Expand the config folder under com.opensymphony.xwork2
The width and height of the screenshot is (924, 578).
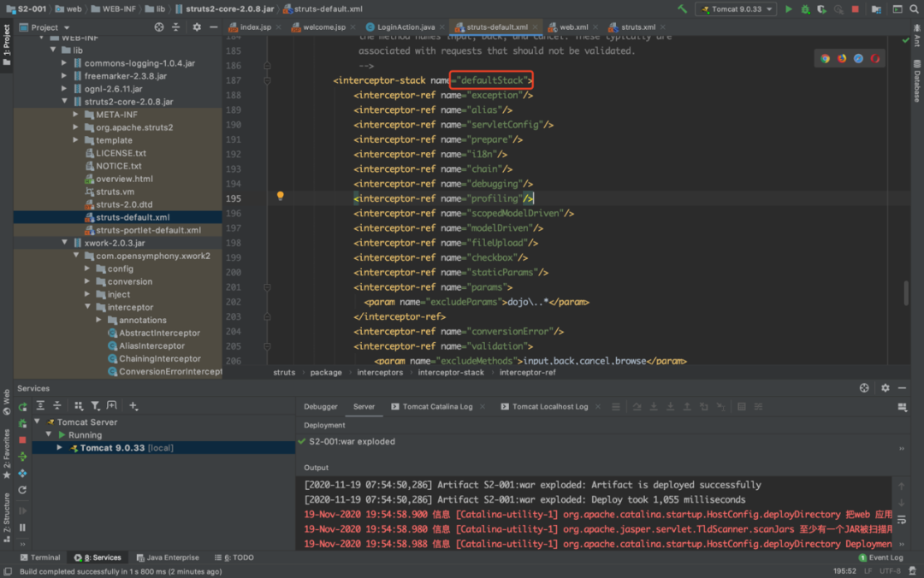87,268
